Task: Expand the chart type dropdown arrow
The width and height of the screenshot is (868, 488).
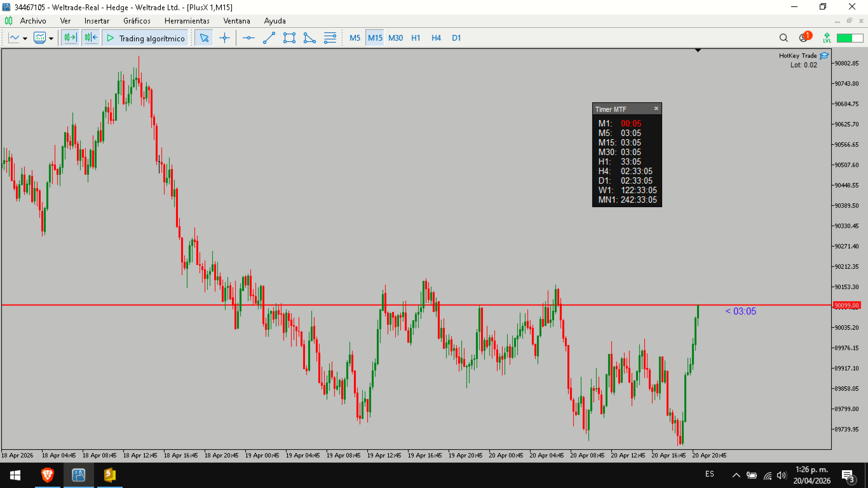Action: [25, 39]
